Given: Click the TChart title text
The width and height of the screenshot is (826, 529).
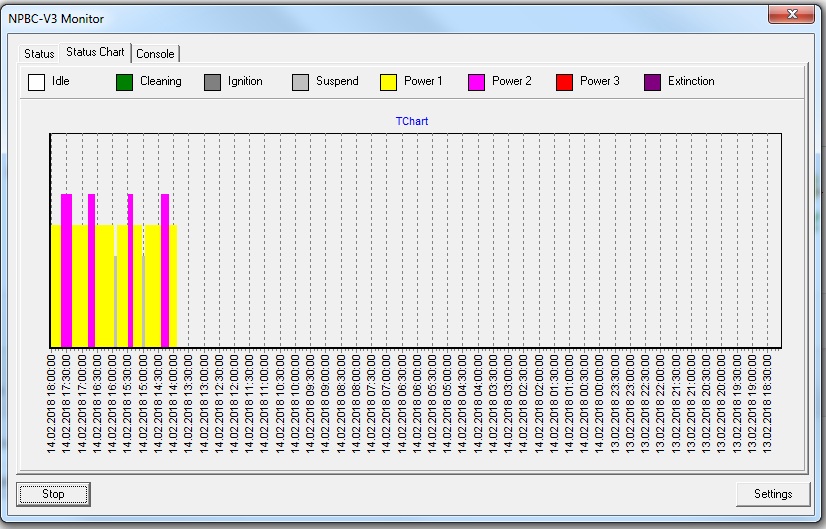Looking at the screenshot, I should coord(412,122).
